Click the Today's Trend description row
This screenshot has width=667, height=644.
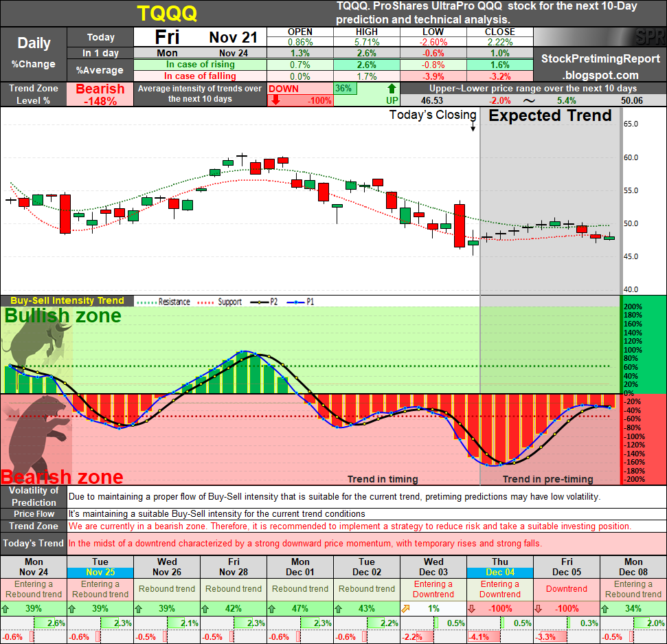(367, 544)
